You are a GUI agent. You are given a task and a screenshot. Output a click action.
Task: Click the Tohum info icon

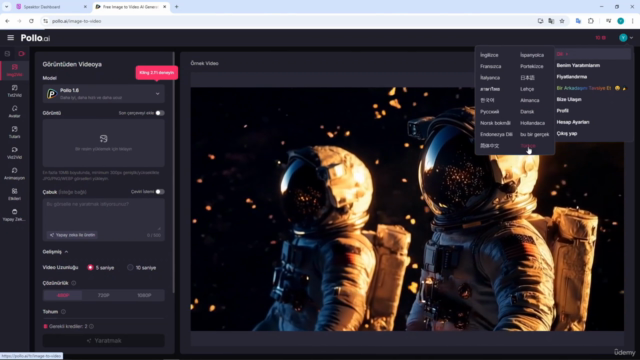coord(63,311)
